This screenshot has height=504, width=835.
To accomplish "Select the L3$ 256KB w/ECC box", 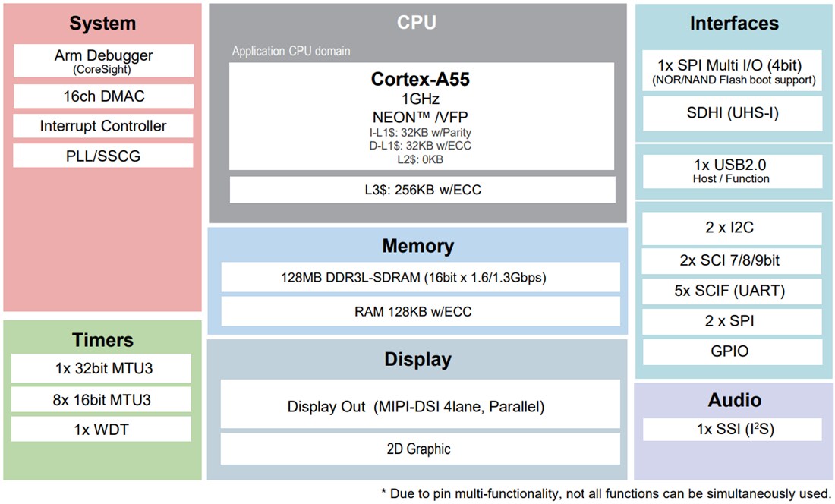I will click(x=421, y=190).
